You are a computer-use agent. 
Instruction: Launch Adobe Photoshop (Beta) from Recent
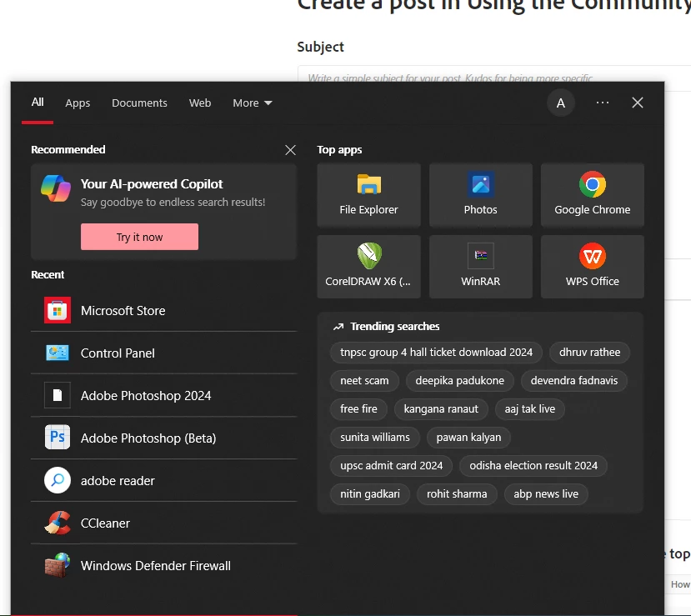[x=164, y=438]
